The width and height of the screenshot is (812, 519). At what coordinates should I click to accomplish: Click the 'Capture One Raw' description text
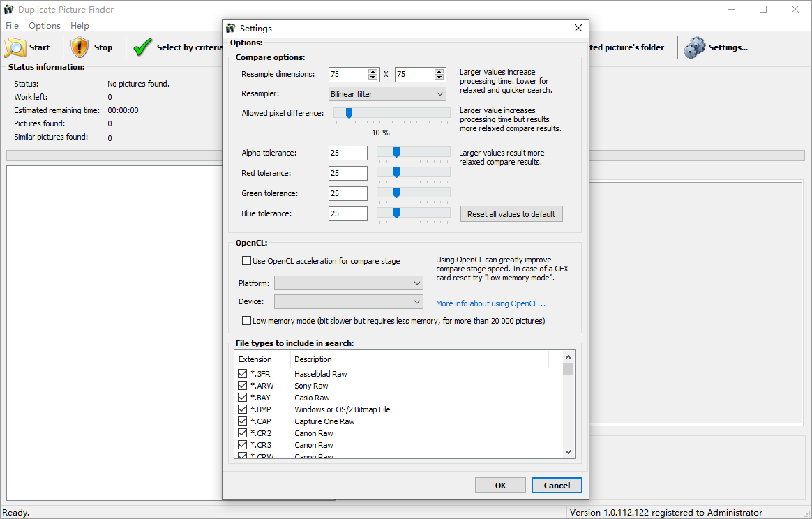point(324,421)
